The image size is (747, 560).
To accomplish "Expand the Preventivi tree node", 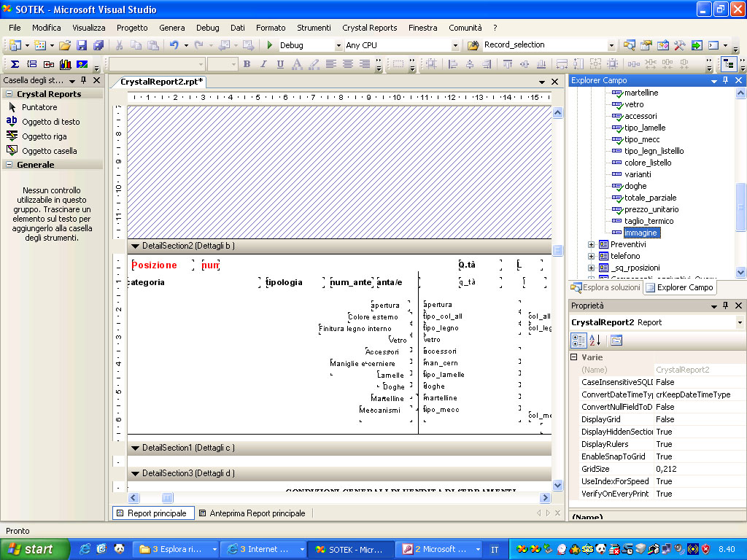I will point(591,245).
